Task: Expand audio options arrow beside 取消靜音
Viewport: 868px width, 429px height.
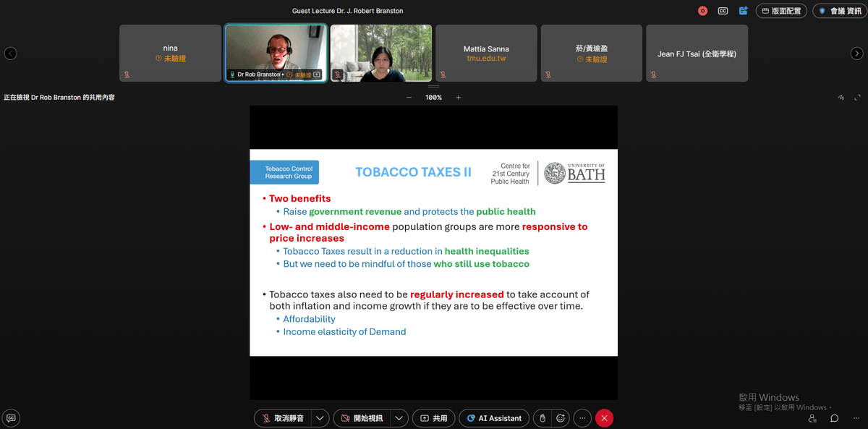Action: pos(321,418)
